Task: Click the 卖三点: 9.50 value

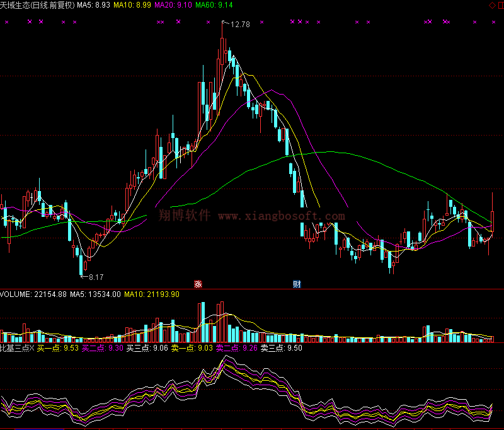Action: point(281,348)
